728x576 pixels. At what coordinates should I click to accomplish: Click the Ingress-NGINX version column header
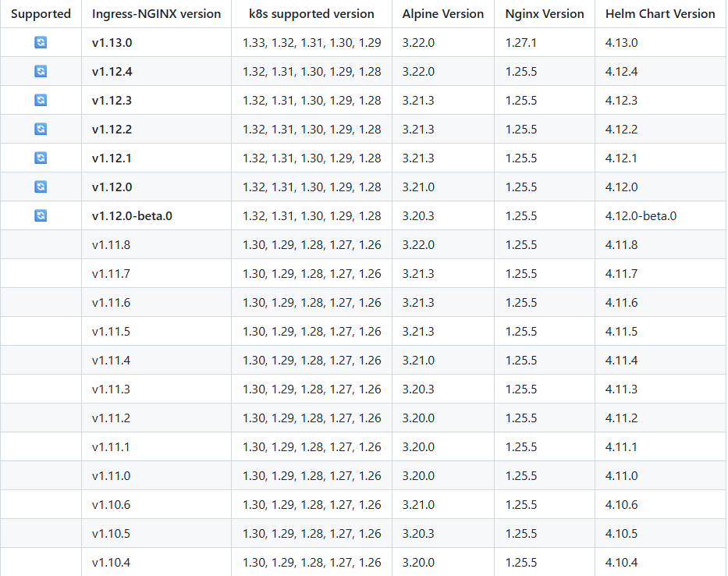pos(156,14)
